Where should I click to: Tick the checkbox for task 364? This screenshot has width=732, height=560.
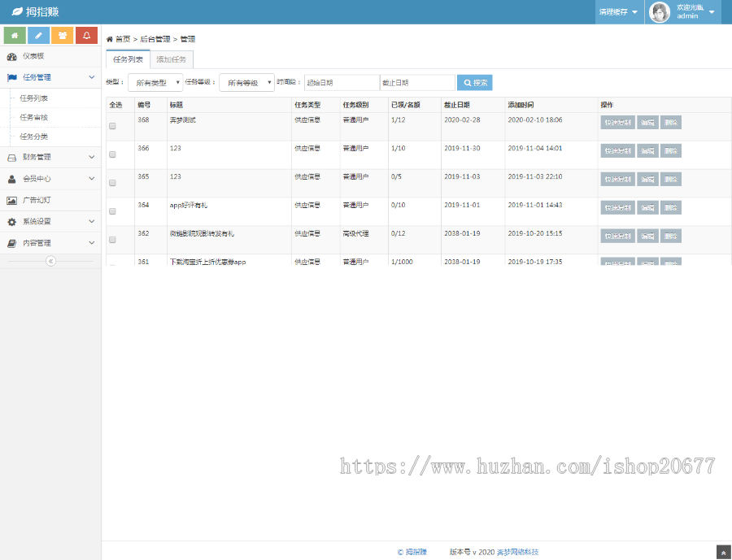(112, 211)
